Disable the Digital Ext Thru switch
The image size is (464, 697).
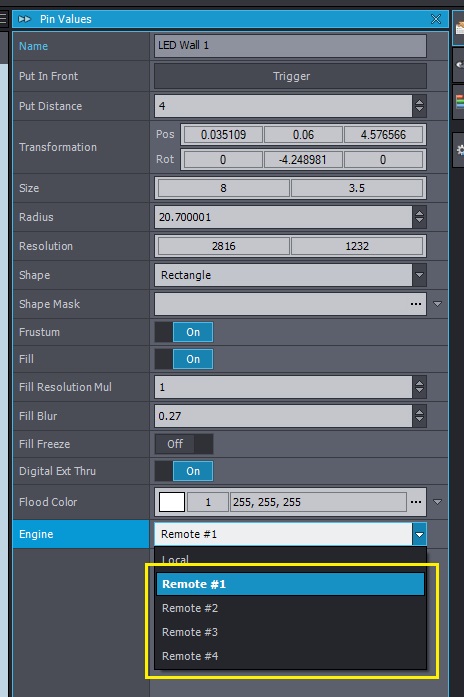(x=184, y=471)
